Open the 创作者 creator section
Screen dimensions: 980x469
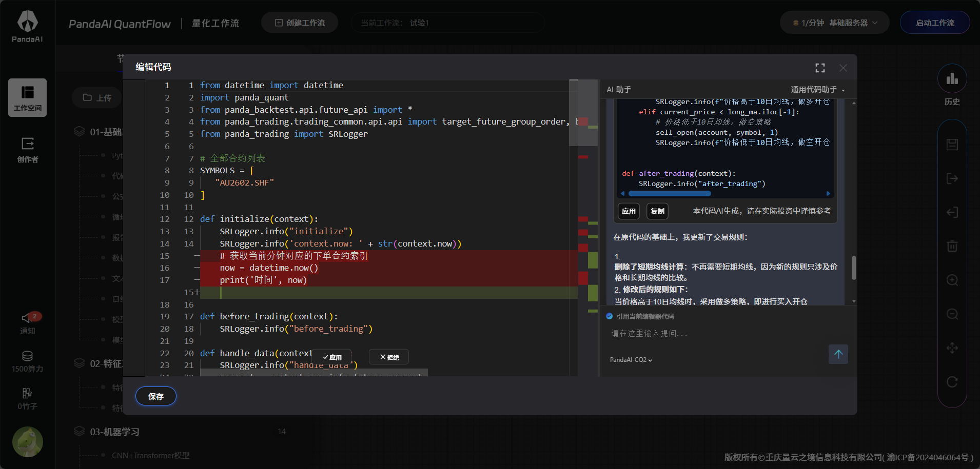point(27,150)
